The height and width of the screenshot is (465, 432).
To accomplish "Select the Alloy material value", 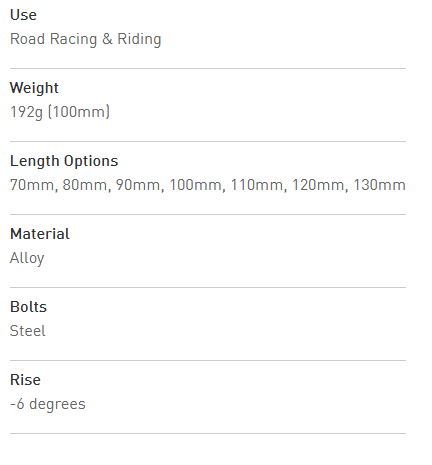I will [27, 259].
